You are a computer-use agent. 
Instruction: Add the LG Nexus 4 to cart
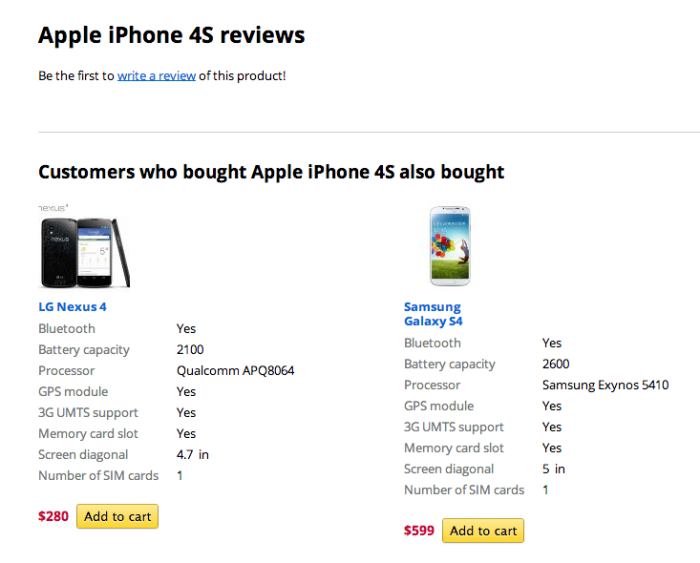117,517
